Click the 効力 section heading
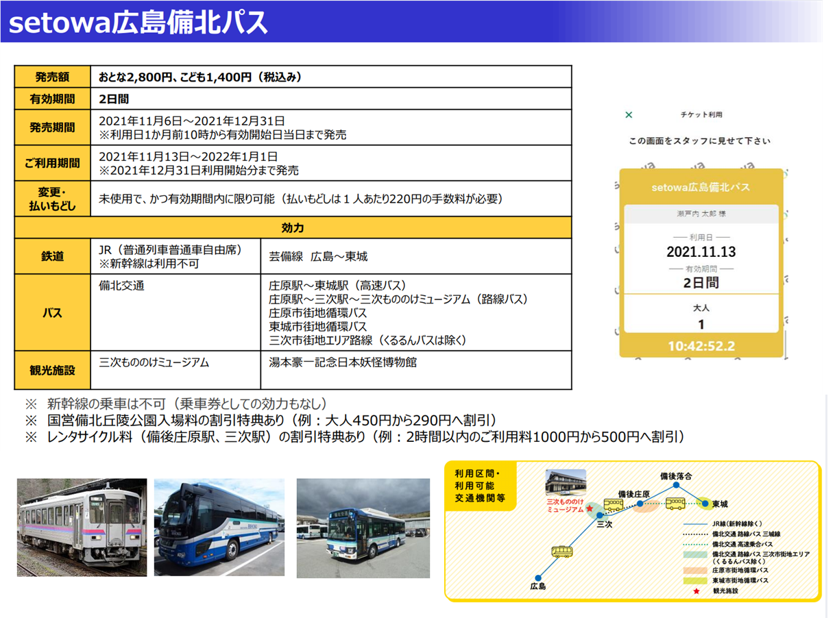Screen dimensions: 835x644 (x=293, y=227)
